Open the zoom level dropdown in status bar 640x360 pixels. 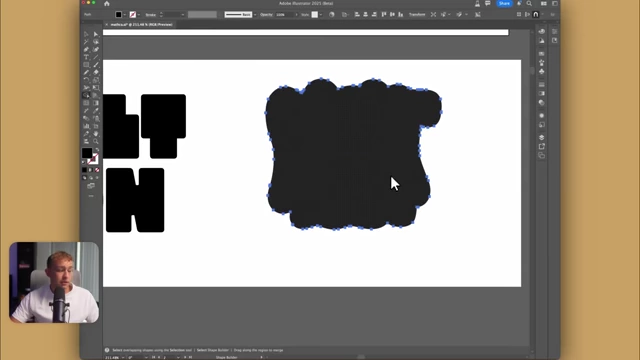click(123, 358)
